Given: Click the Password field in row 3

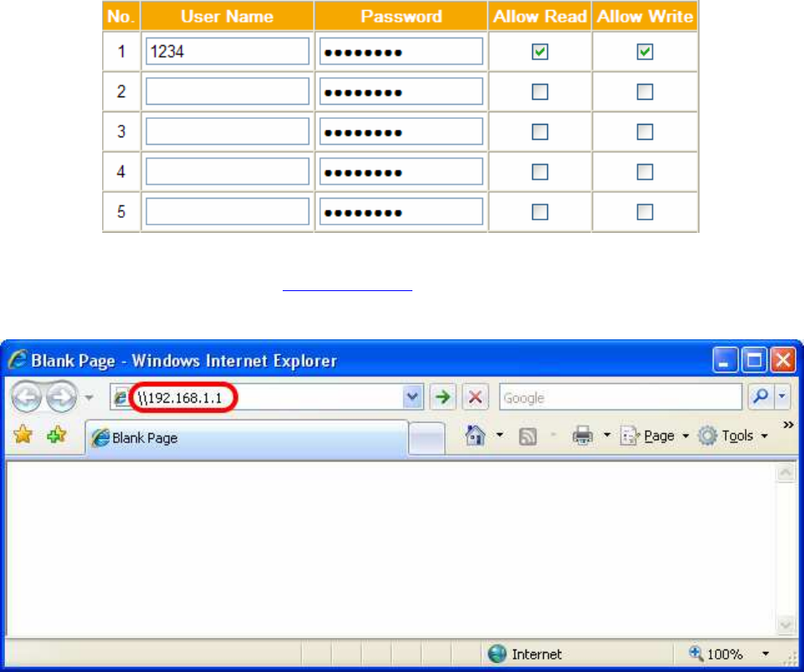Looking at the screenshot, I should 401,131.
